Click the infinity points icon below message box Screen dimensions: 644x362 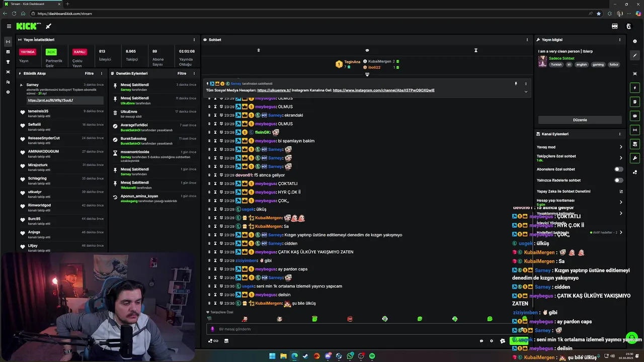[x=213, y=341]
